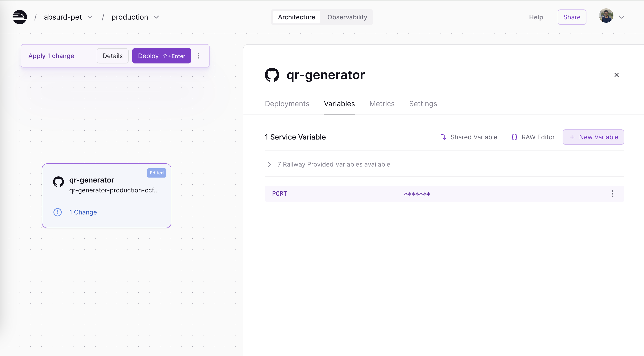Click the close button on qr-generator panel

[x=616, y=74]
